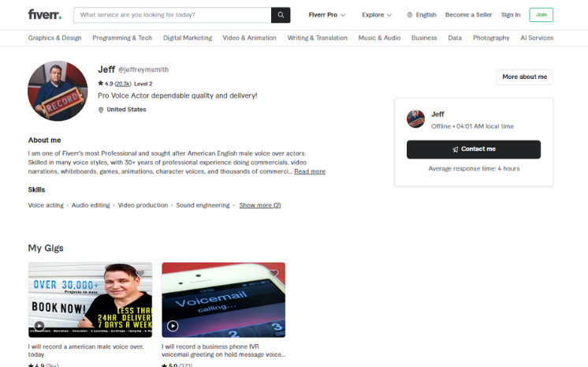
Task: Click Jeff's small avatar in contact card
Action: coord(416,118)
